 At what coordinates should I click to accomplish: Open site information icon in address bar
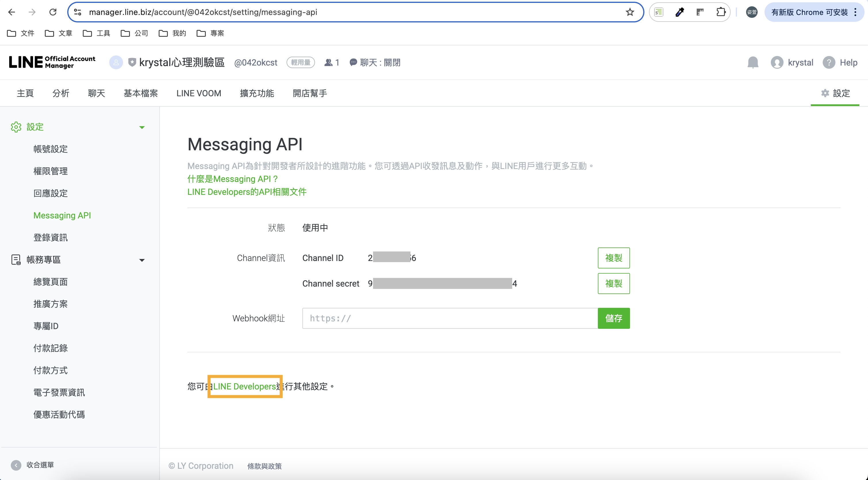pos(78,12)
